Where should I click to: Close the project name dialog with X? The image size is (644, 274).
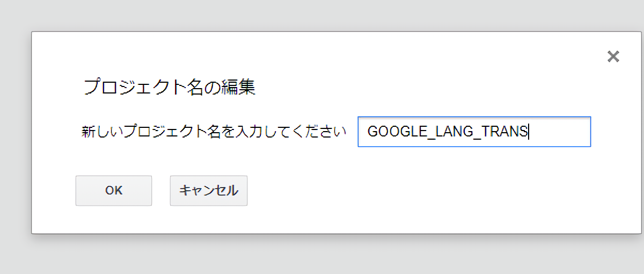[x=613, y=56]
